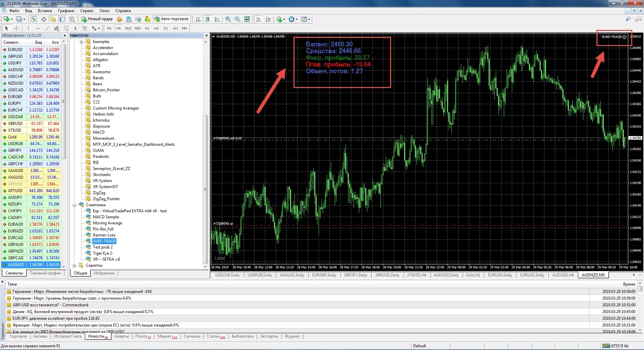The image size is (644, 350).
Task: Switch to H1 timeframe
Action: (147, 28)
